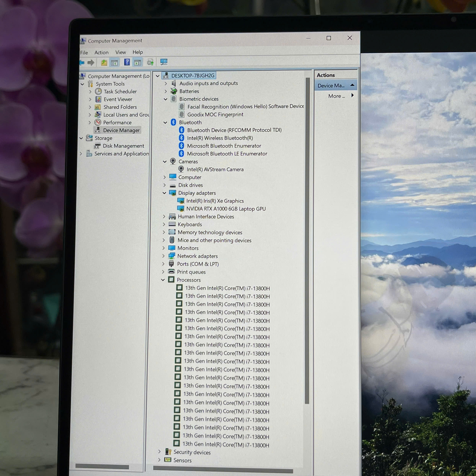Click the console tree horizontal scrollbar
476x476 pixels.
coord(102,466)
